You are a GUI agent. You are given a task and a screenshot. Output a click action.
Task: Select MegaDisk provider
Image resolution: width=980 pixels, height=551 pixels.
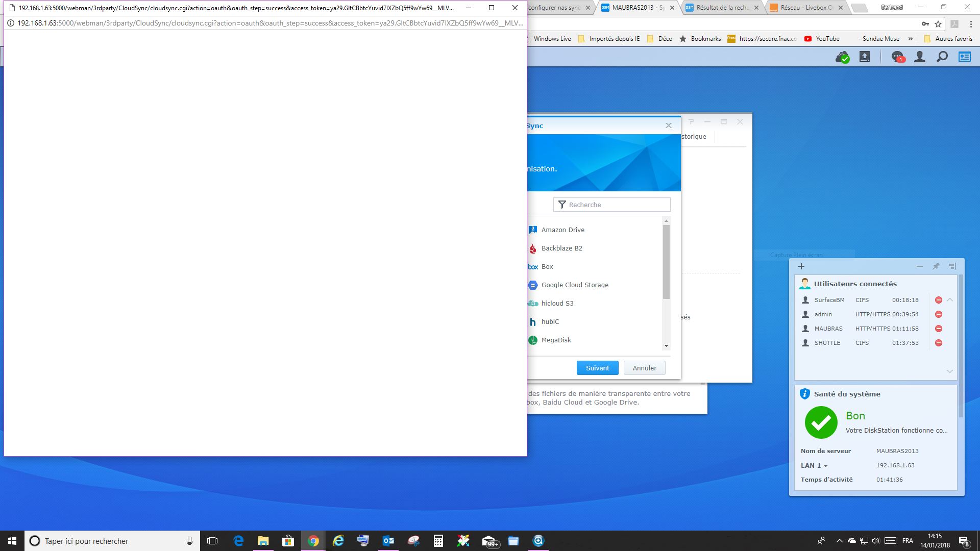(x=595, y=340)
